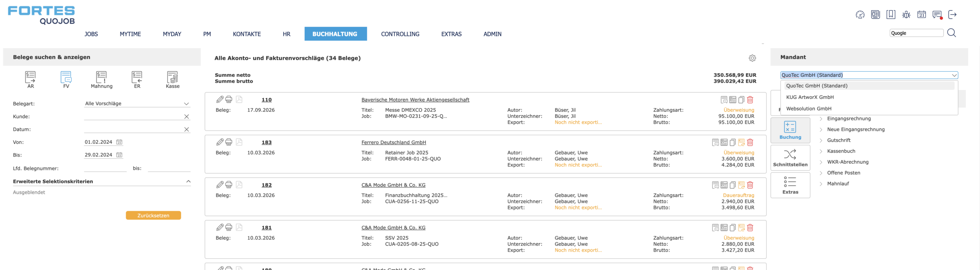Click PDF icon for Beleg 182
This screenshot has width=980, height=270.
(239, 185)
